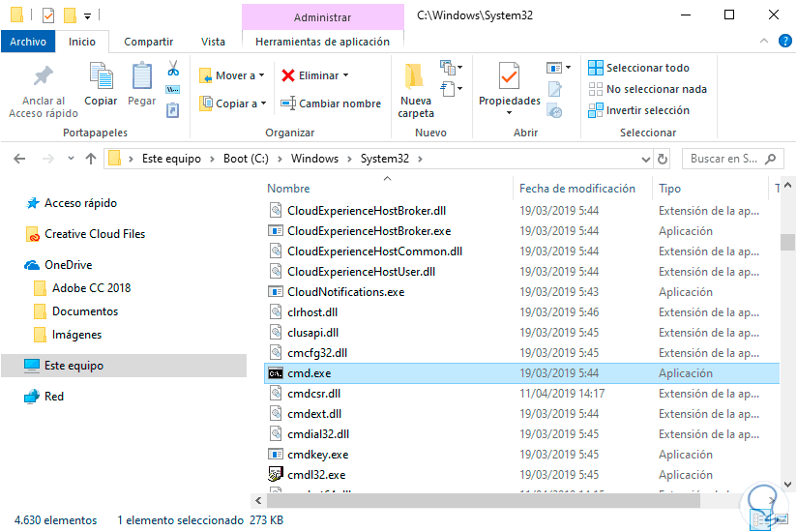Click the Nueva carpeta folder icon

415,76
